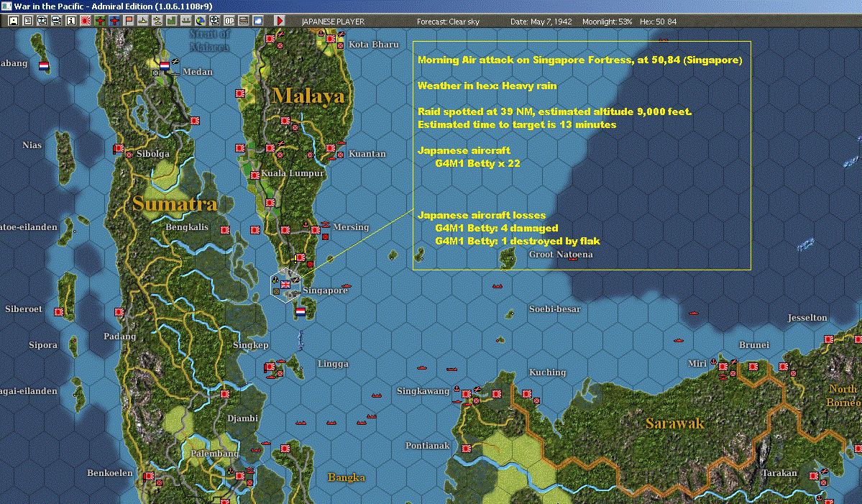The image size is (862, 504).
Task: Click the 'Forecast: Clear sky' status text
Action: 448,22
